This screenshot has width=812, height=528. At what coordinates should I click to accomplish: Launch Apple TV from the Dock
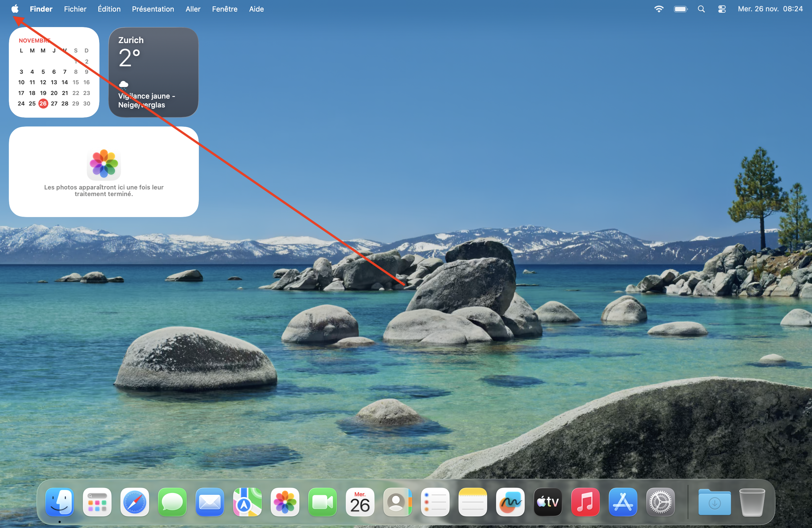pyautogui.click(x=548, y=502)
